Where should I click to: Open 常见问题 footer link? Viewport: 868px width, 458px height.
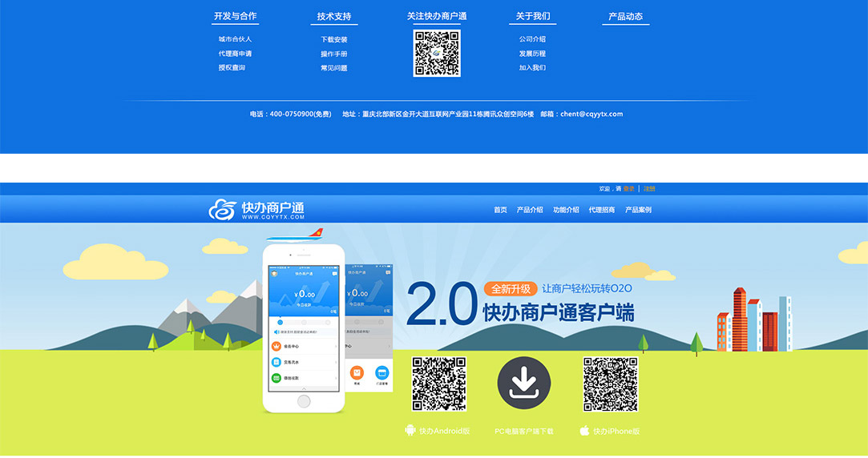(x=333, y=68)
